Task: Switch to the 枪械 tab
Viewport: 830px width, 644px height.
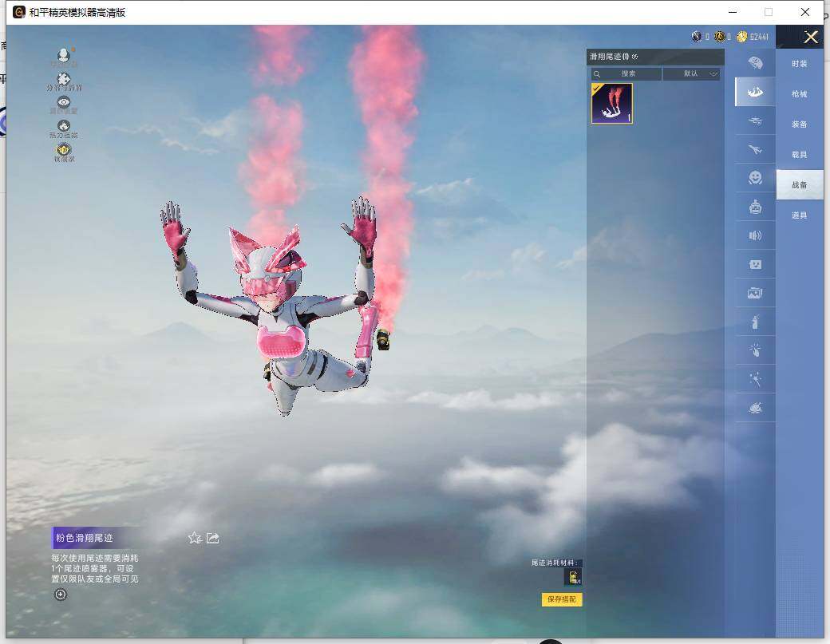Action: point(799,94)
